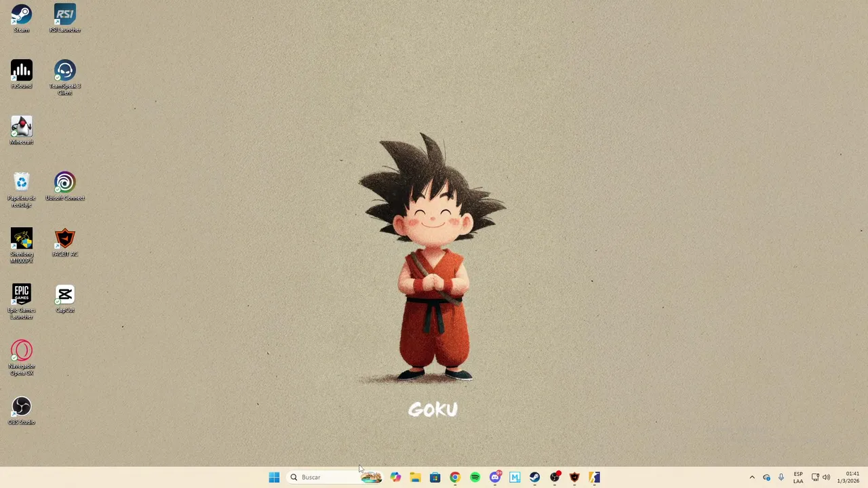Select the FxSound desktop icon

tap(21, 75)
